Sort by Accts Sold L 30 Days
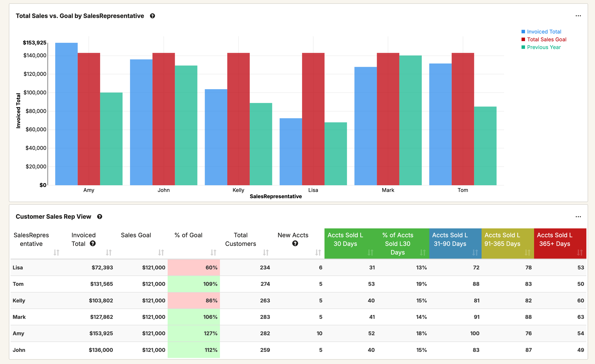This screenshot has width=595, height=364. point(370,252)
